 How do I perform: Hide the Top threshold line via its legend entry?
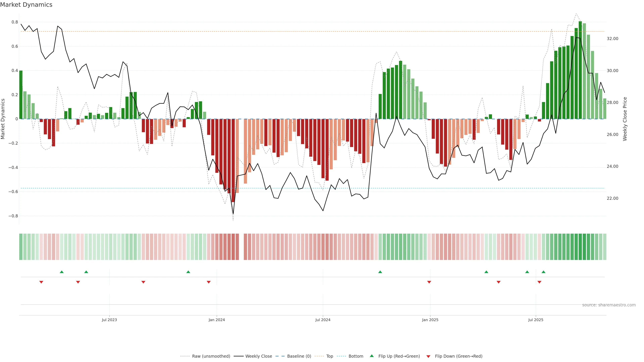click(x=330, y=356)
